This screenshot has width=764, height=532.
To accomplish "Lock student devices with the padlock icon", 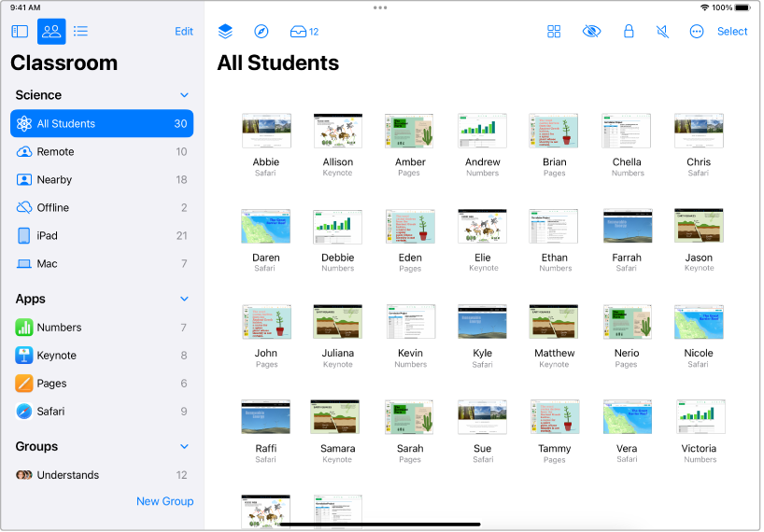I will (x=629, y=32).
